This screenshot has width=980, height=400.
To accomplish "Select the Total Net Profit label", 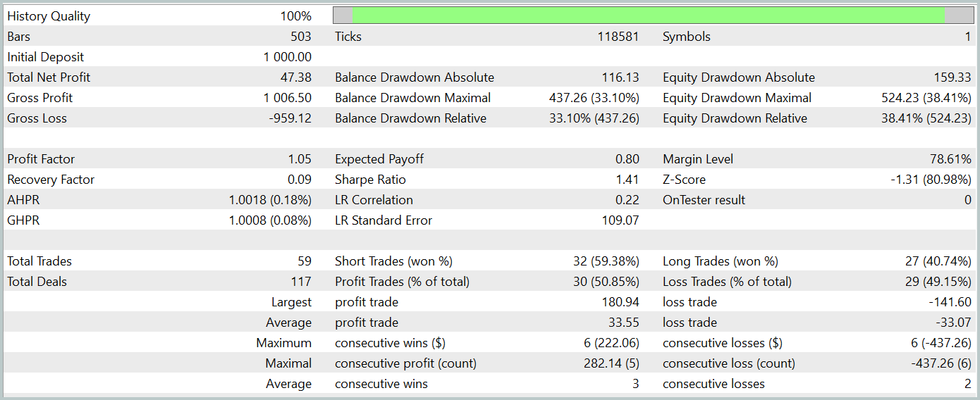I will coord(49,77).
